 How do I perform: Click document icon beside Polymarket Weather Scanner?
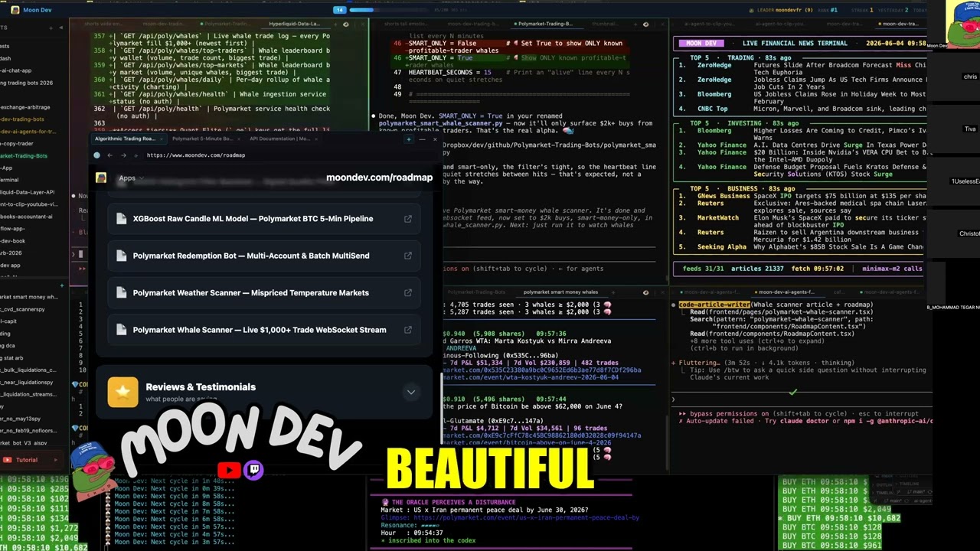click(121, 293)
